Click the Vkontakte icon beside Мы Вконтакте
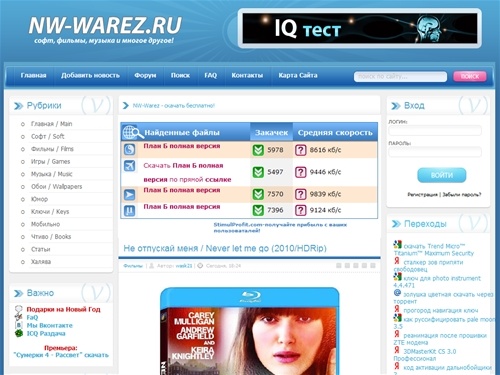Image resolution: width=500 pixels, height=375 pixels. pos(19,325)
